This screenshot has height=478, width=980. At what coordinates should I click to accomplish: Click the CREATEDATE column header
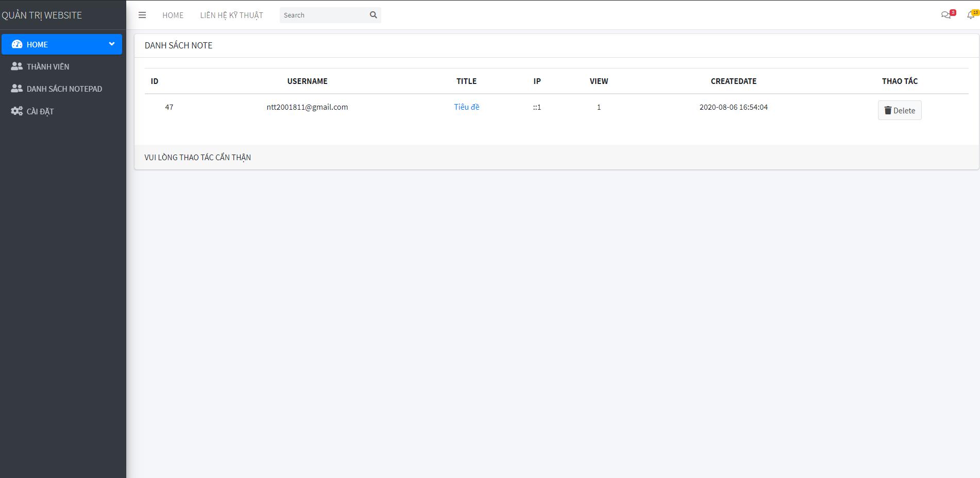(x=734, y=81)
